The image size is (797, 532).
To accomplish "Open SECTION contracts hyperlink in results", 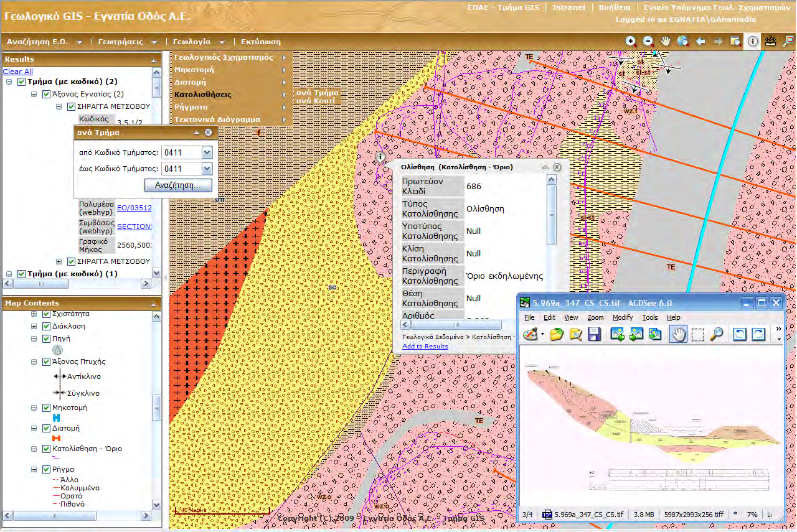I will pyautogui.click(x=134, y=226).
